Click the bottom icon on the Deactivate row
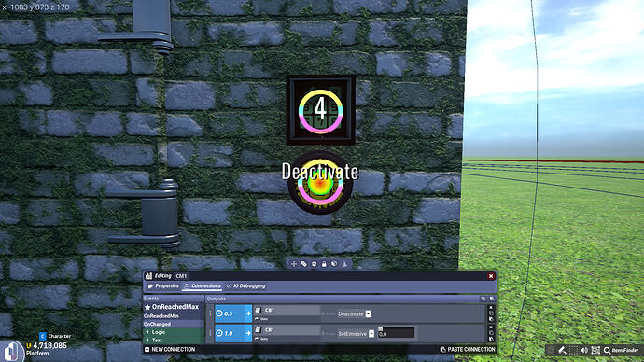Image resolution: width=644 pixels, height=362 pixels. click(491, 319)
